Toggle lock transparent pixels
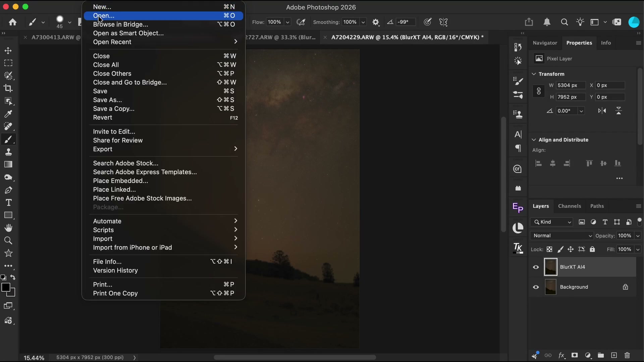Viewport: 644px width, 362px height. [549, 249]
